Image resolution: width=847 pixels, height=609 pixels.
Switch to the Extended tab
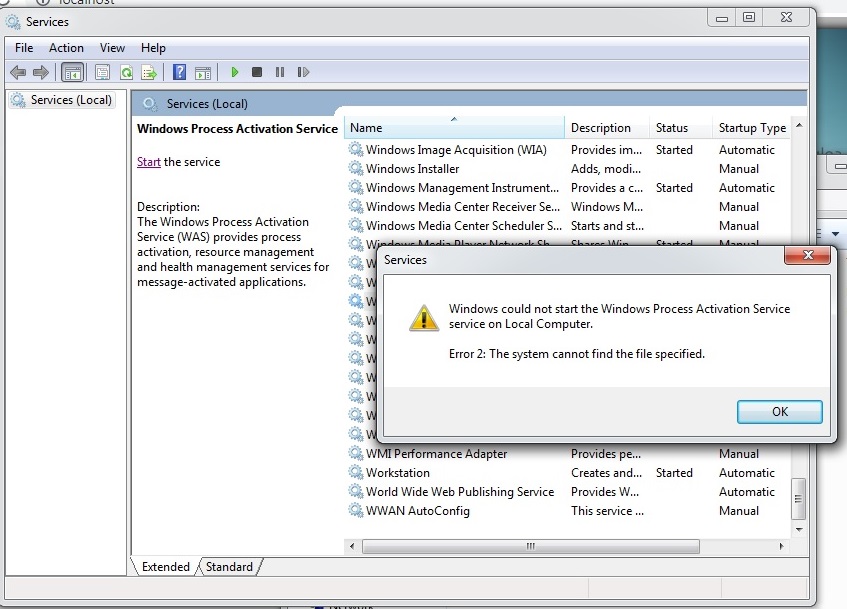(165, 566)
